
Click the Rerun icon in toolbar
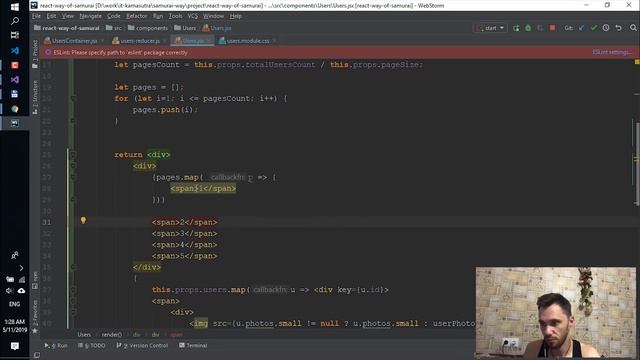[516, 28]
